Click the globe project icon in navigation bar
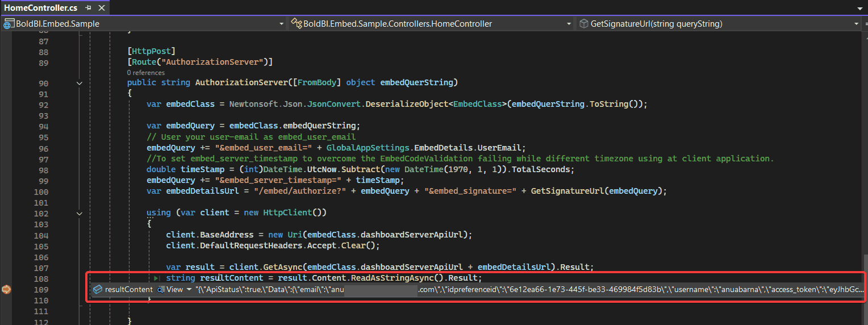This screenshot has width=868, height=325. [x=9, y=24]
